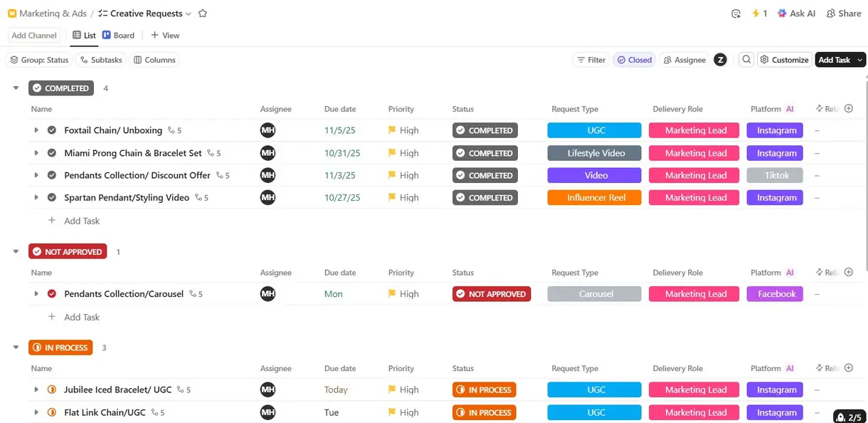Click Add Task under NOT APPROVED group

[74, 317]
